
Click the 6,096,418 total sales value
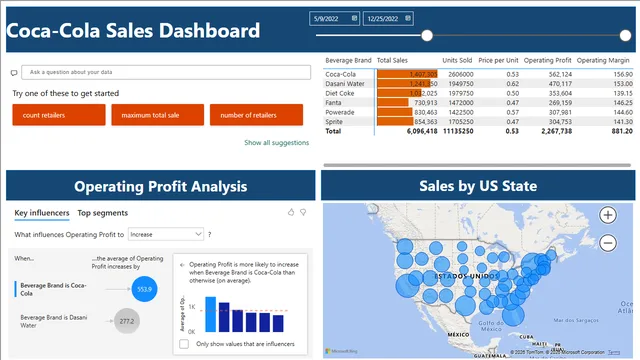(422, 131)
